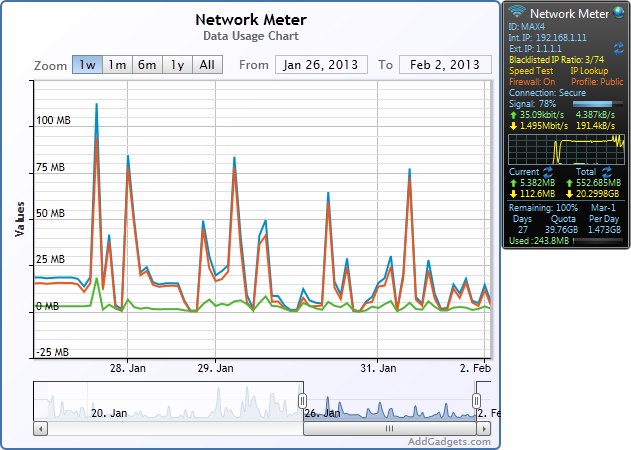Open the AddGadgets.com link

[449, 442]
